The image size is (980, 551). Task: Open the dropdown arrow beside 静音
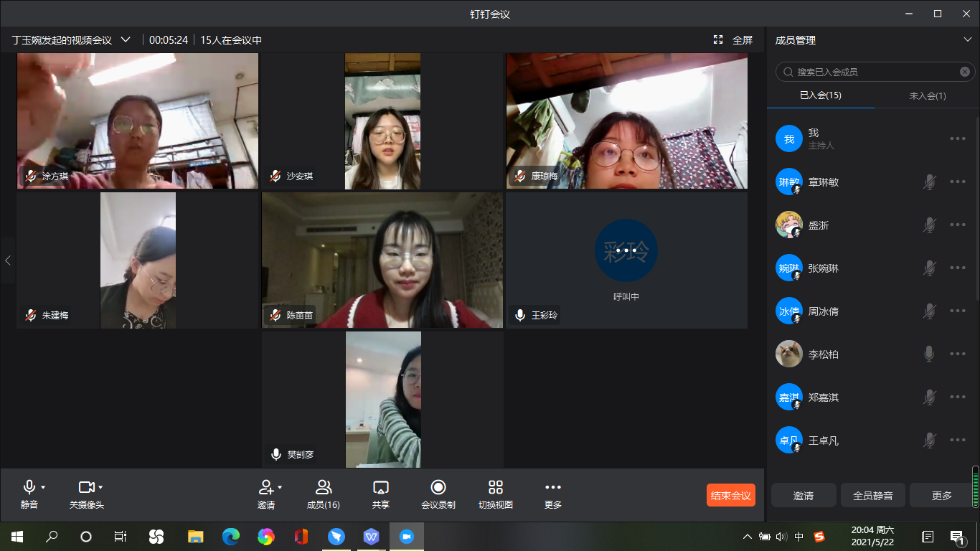43,487
